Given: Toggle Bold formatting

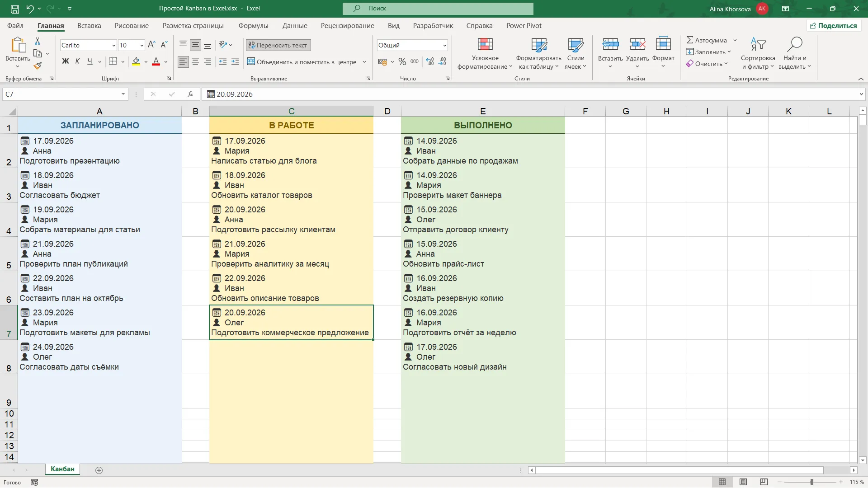Looking at the screenshot, I should click(66, 61).
